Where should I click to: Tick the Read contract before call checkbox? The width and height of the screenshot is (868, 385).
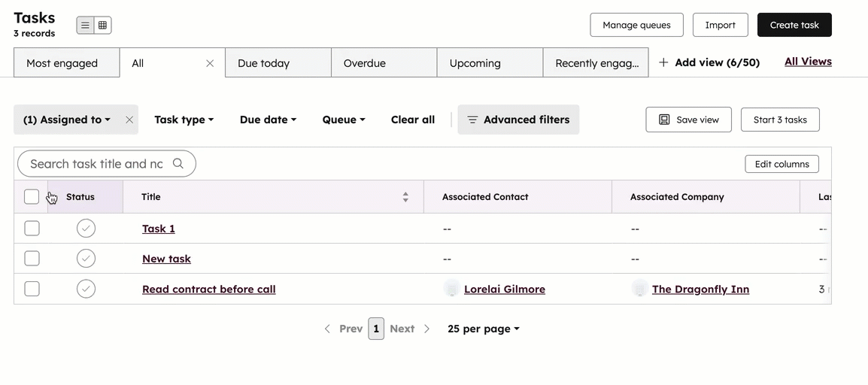(32, 289)
